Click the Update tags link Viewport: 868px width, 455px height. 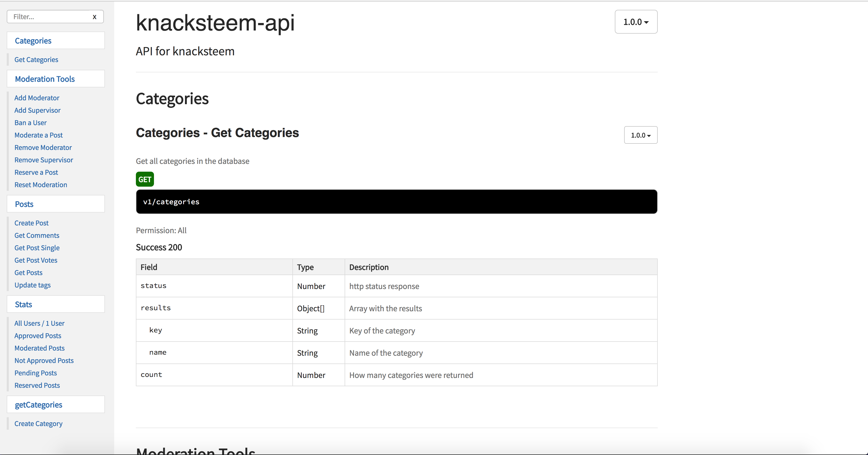(x=32, y=285)
